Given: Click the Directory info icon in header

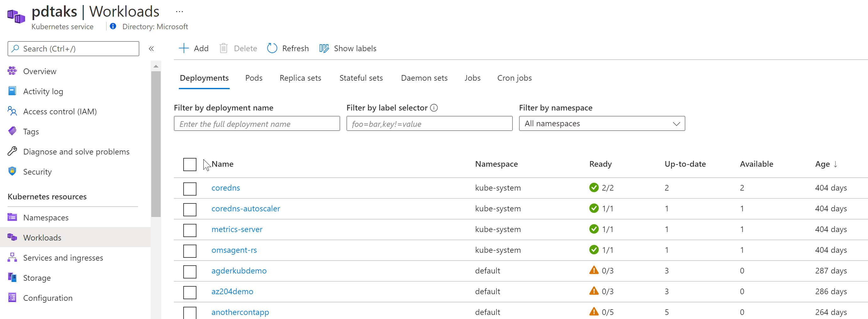Looking at the screenshot, I should 113,26.
